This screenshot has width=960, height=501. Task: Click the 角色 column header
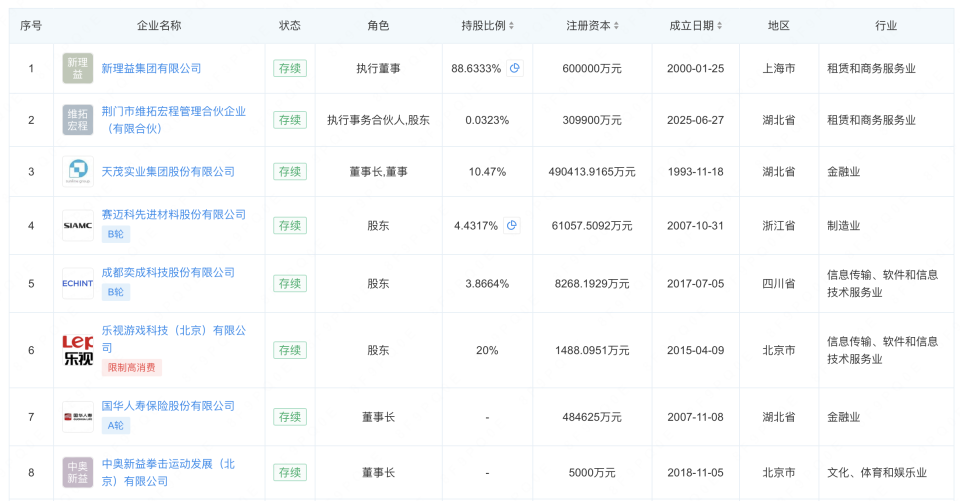coord(378,26)
